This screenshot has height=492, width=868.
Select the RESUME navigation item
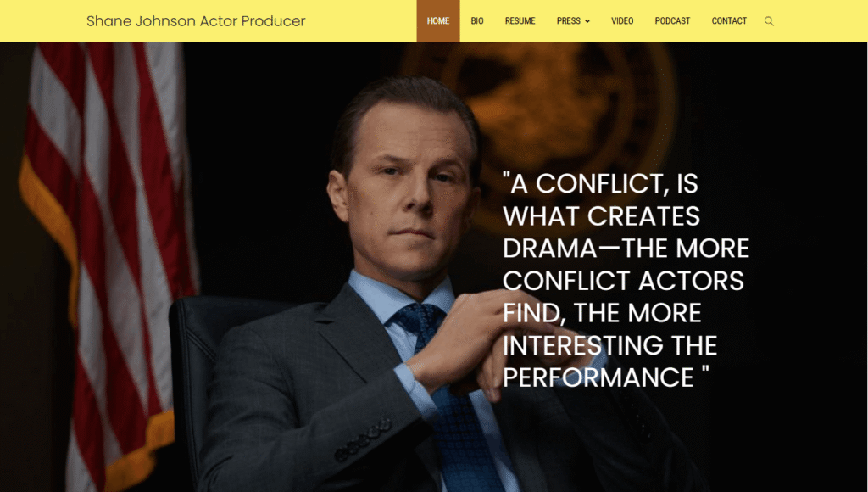(x=520, y=21)
